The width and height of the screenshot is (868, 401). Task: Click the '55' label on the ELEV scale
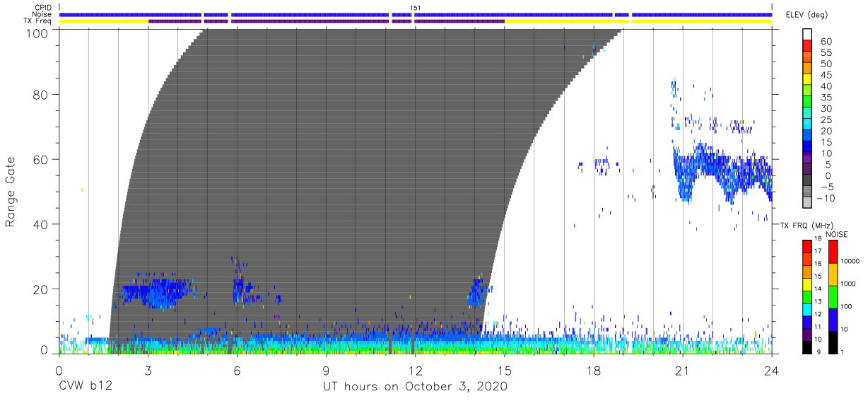pos(826,53)
